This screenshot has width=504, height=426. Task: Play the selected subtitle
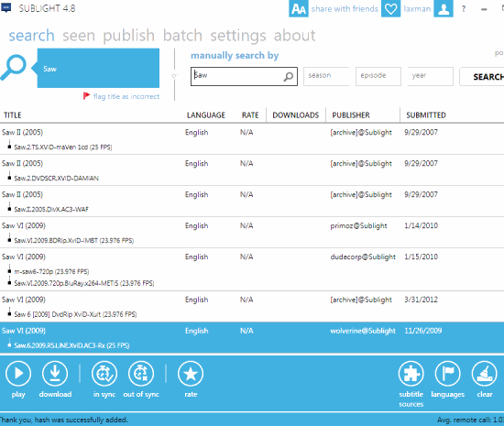[x=18, y=374]
